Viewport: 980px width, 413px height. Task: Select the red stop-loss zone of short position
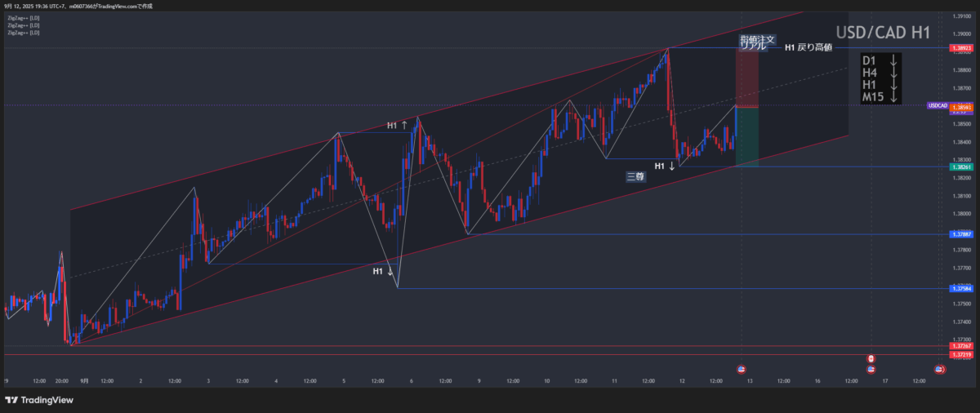747,80
